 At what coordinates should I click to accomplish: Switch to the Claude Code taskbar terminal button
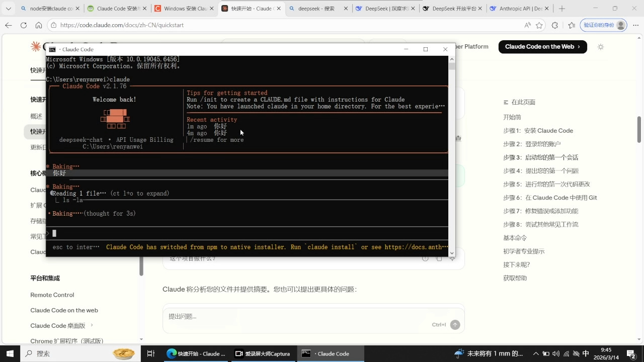(x=330, y=353)
